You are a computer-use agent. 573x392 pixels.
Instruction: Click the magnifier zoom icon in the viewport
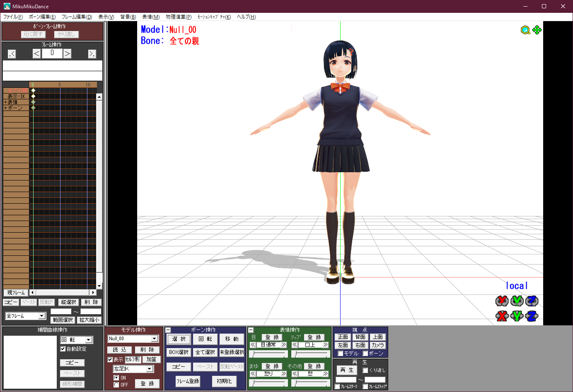525,30
